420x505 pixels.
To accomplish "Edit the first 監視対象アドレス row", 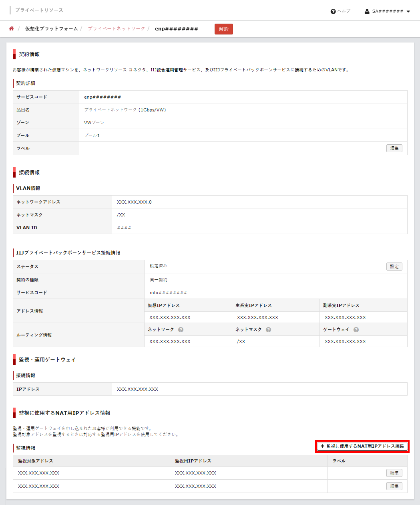I will (x=394, y=473).
